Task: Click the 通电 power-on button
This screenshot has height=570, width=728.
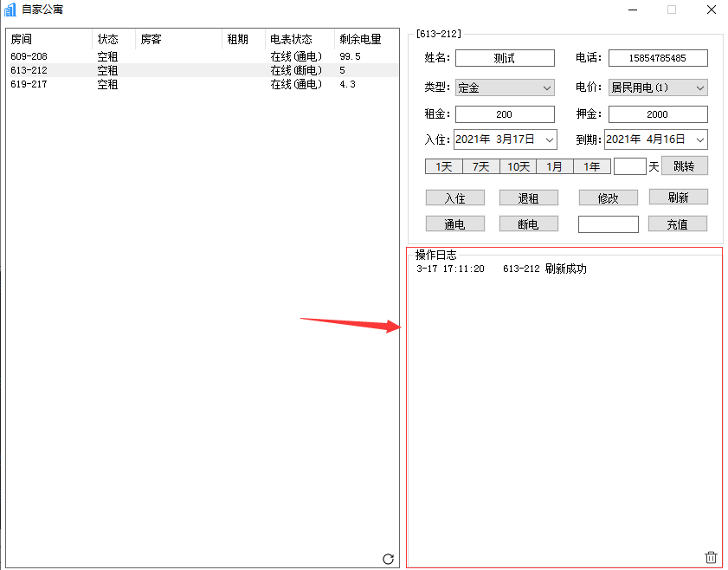Action: (x=455, y=223)
